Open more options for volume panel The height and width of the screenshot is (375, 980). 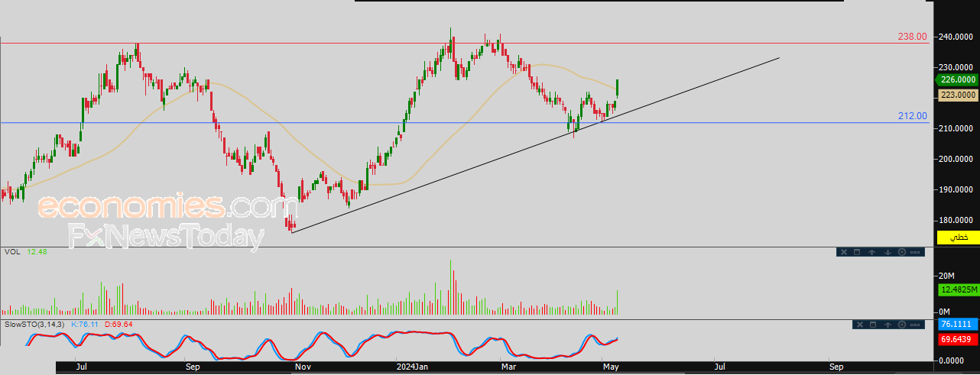coord(915,252)
